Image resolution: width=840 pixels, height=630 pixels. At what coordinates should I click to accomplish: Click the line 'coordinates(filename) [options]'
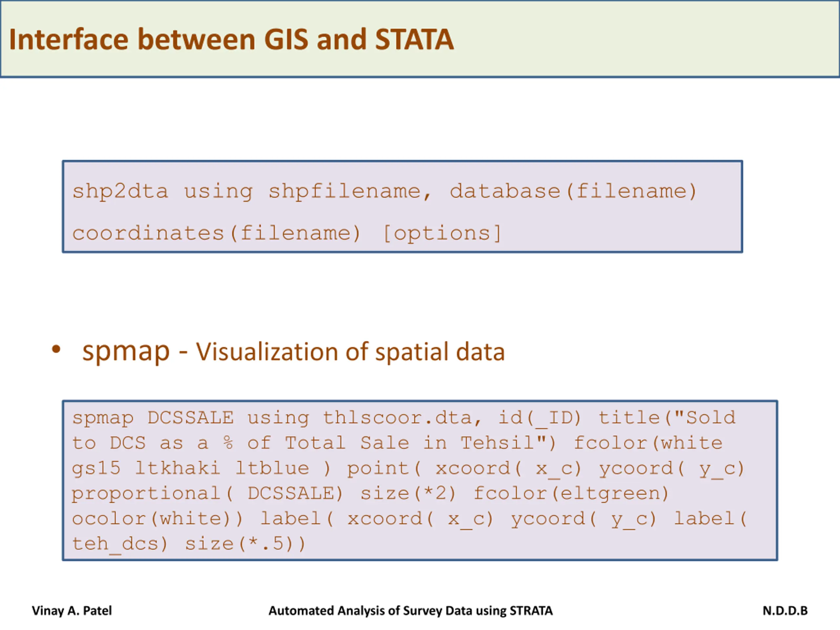pos(287,233)
